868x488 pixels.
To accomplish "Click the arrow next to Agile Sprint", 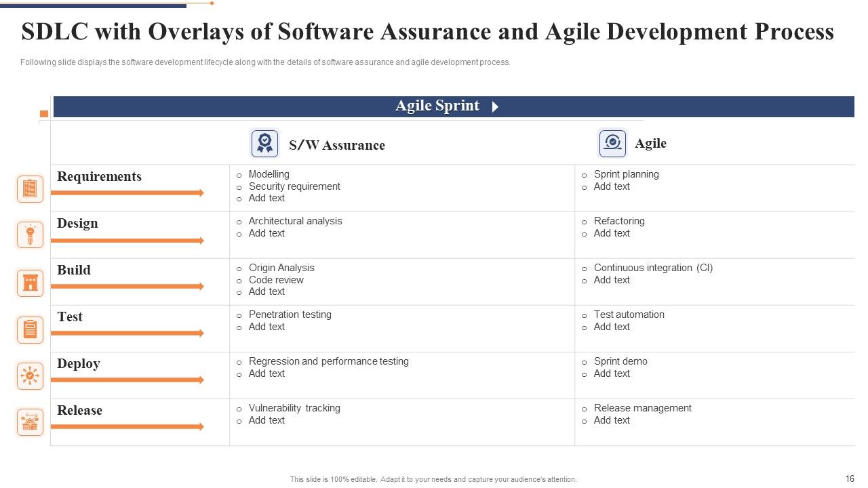I will pos(495,106).
